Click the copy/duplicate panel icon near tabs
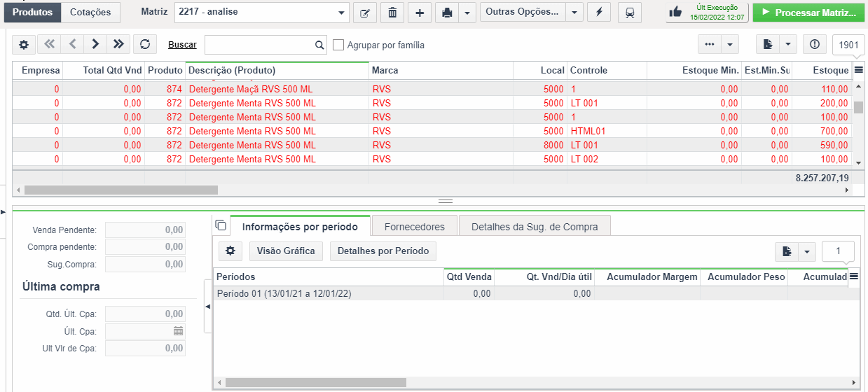Screen dimensions: 868x392 221,225
